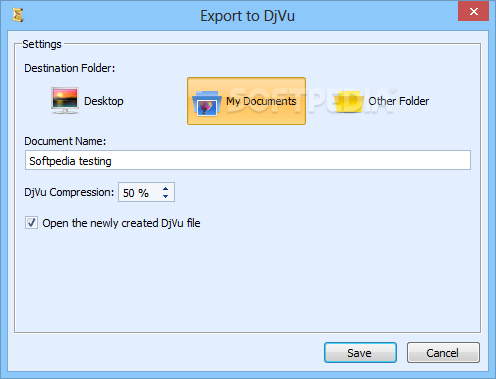Screen dimensions: 496x379
Task: Click the application scroll icon in title bar
Action: pyautogui.click(x=18, y=15)
